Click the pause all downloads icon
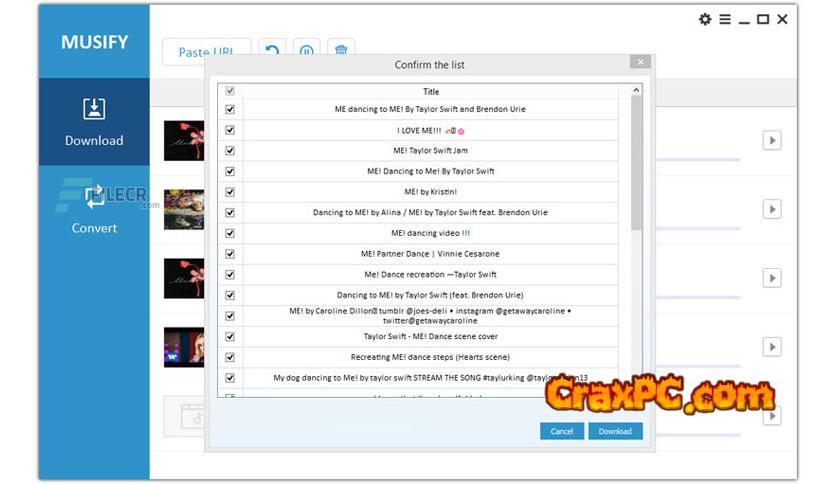The image size is (836, 484). coord(307,51)
